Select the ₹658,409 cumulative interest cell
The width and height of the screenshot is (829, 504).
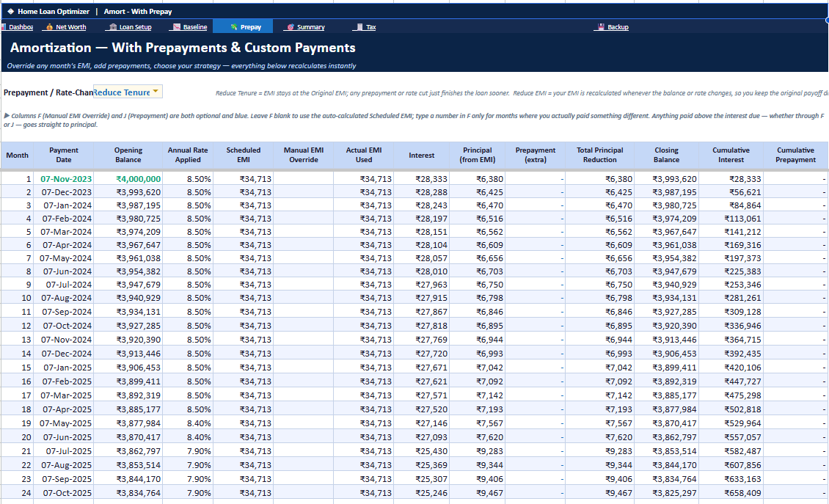point(731,493)
